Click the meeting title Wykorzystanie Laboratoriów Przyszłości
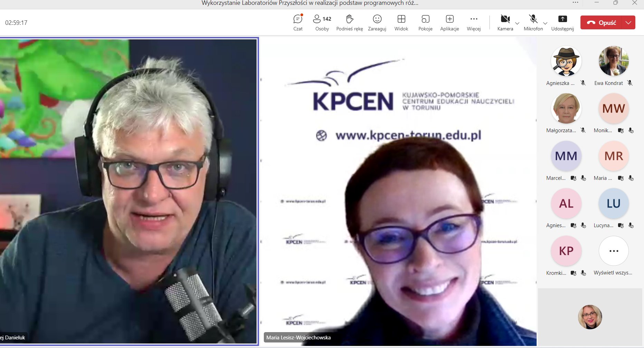644x348 pixels. coord(310,3)
